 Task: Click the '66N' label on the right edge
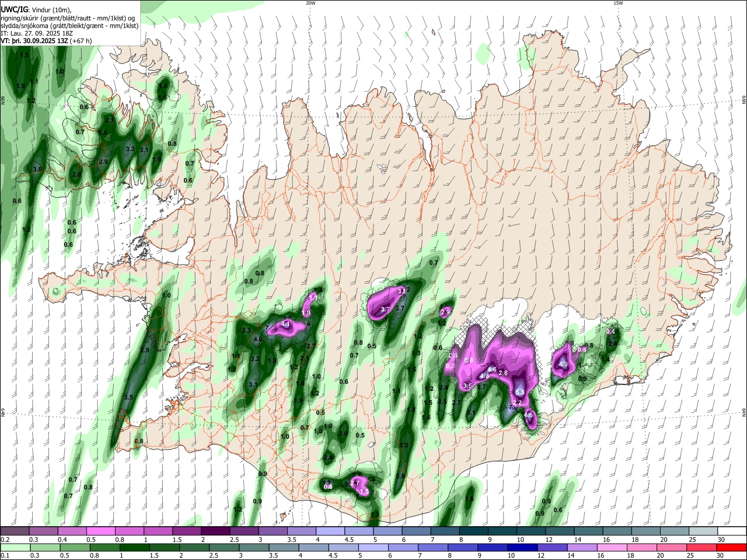(743, 100)
